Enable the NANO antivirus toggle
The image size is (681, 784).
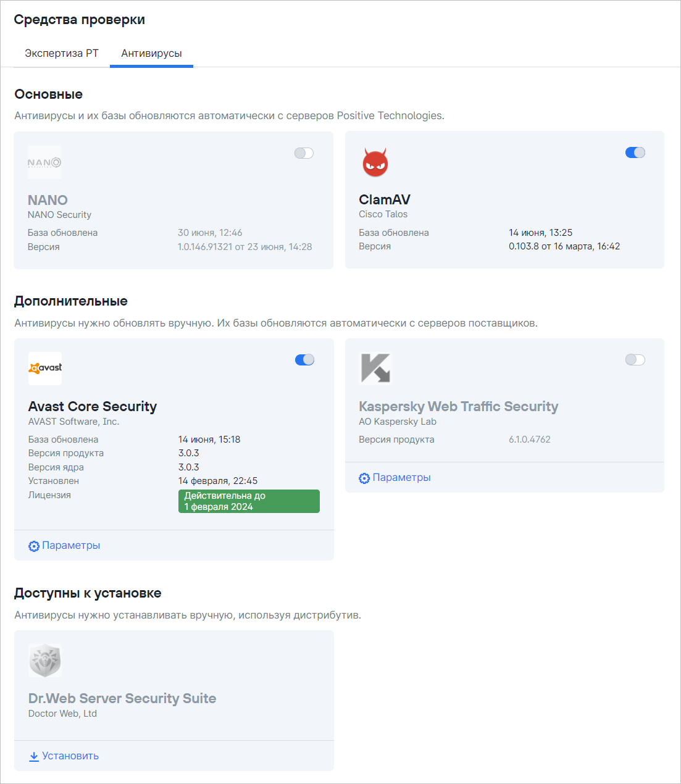304,153
